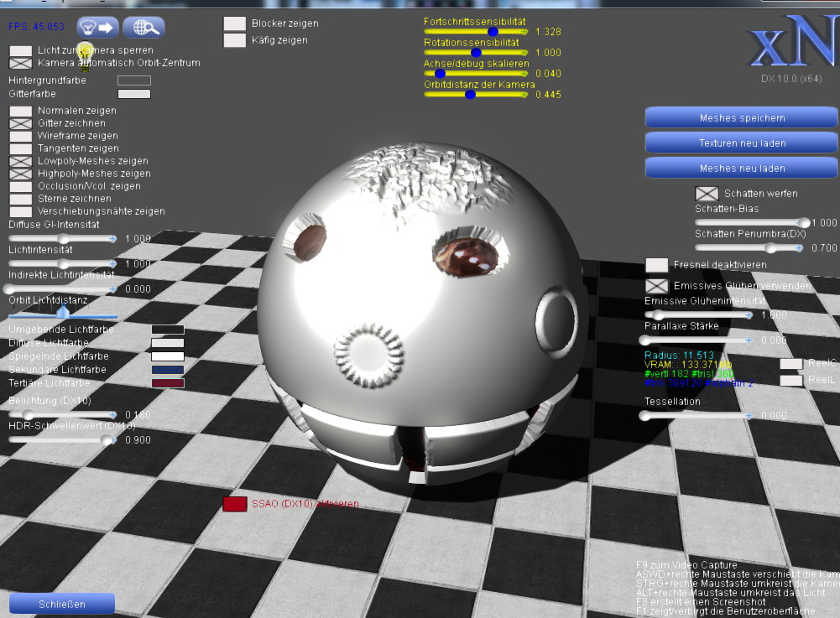
Task: Click the light bulb arrow button near FPS
Action: [x=98, y=28]
